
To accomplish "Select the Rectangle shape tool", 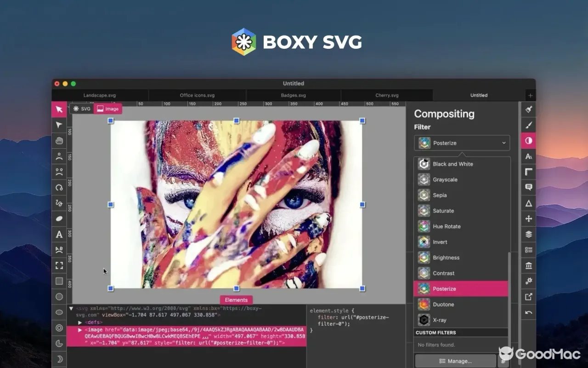I will click(59, 281).
